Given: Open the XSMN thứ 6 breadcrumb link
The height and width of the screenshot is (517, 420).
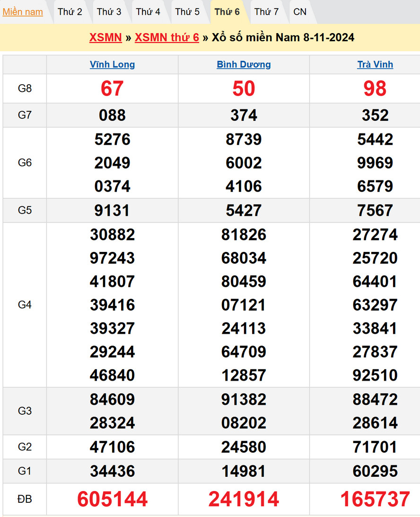Looking at the screenshot, I should pyautogui.click(x=167, y=37).
